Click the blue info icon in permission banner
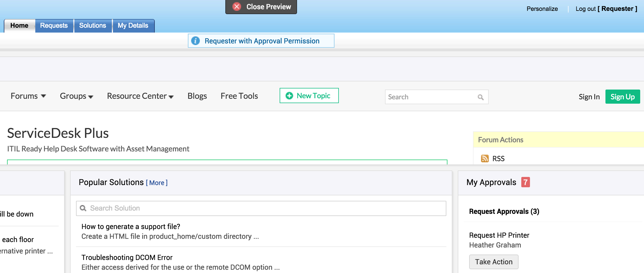The height and width of the screenshot is (273, 644). tap(195, 41)
